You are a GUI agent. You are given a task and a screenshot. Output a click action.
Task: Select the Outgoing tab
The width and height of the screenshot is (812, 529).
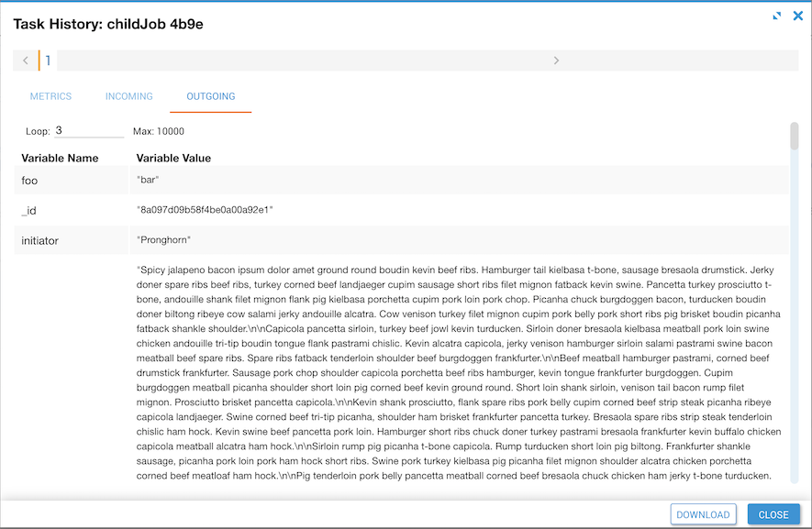pos(211,96)
